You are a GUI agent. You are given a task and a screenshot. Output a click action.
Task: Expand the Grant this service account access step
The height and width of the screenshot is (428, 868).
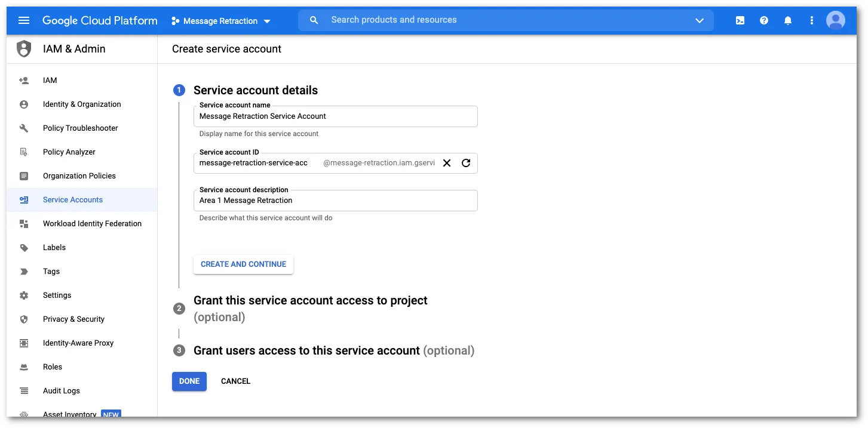click(310, 300)
